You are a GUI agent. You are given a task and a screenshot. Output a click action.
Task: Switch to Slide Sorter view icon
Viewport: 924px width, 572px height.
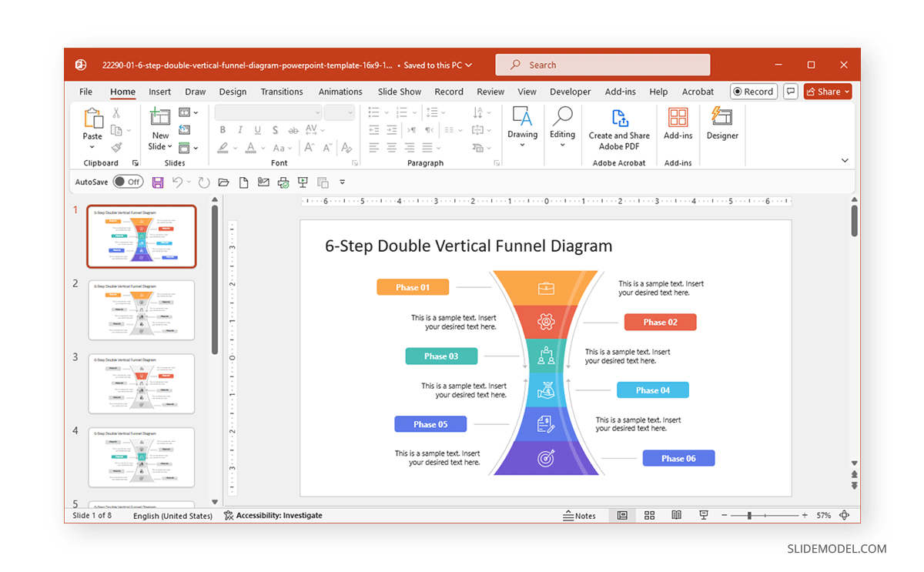coord(649,515)
